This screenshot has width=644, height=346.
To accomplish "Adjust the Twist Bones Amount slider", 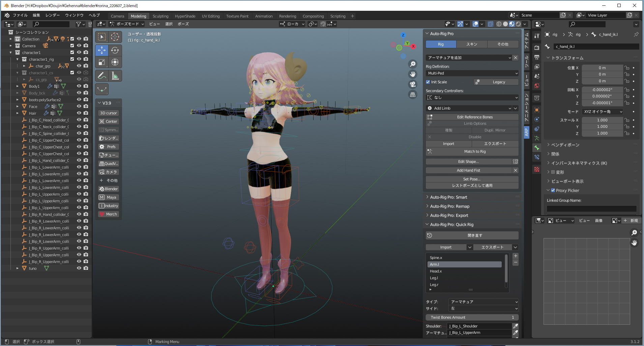I will (472, 317).
